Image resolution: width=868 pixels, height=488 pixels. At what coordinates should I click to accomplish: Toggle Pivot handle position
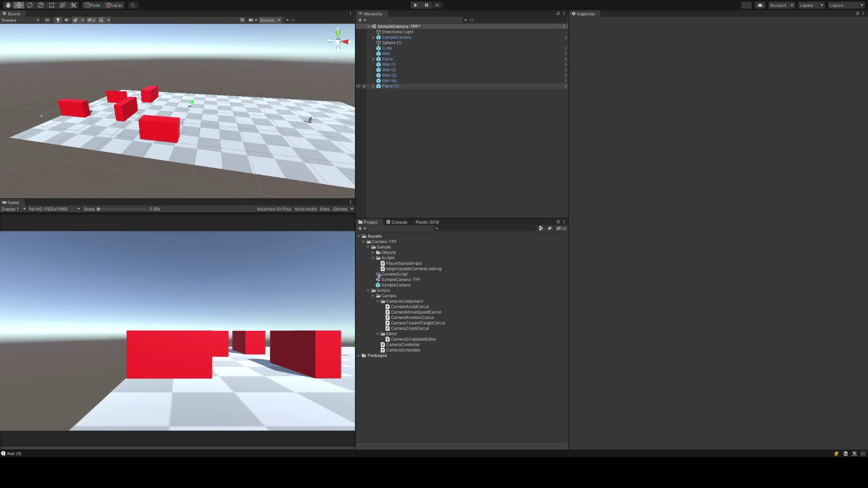(x=92, y=5)
